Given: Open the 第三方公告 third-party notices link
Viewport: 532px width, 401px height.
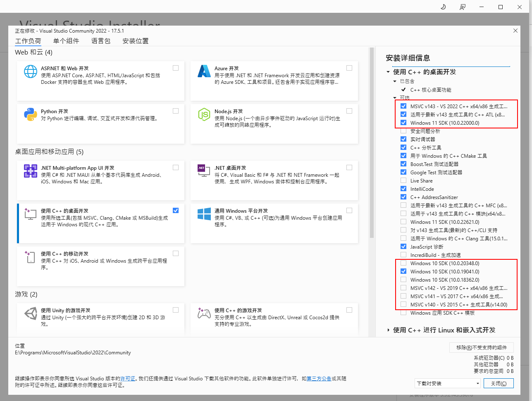Looking at the screenshot, I should [319, 379].
